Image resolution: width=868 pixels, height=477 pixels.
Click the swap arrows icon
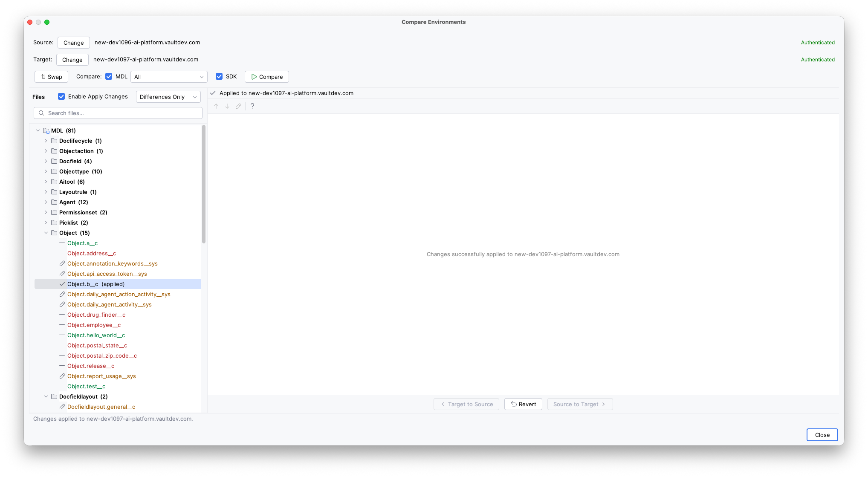click(x=43, y=77)
